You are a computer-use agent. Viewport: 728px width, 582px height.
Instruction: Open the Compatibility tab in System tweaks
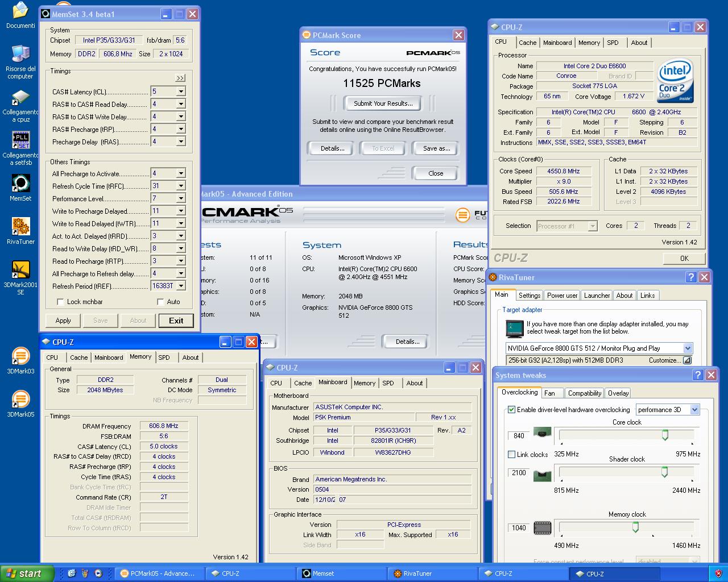pos(584,393)
